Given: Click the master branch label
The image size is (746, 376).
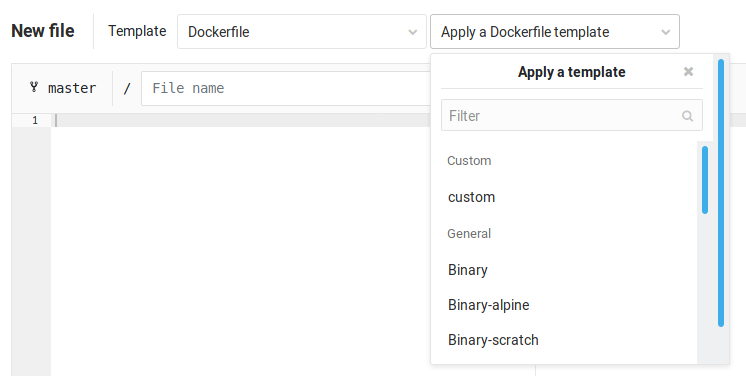Looking at the screenshot, I should pos(72,88).
